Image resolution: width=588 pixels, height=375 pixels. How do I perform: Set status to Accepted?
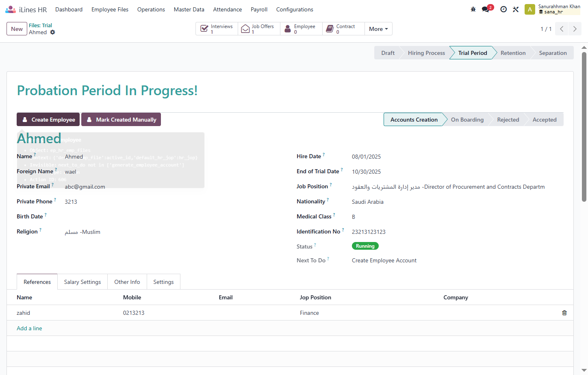545,120
